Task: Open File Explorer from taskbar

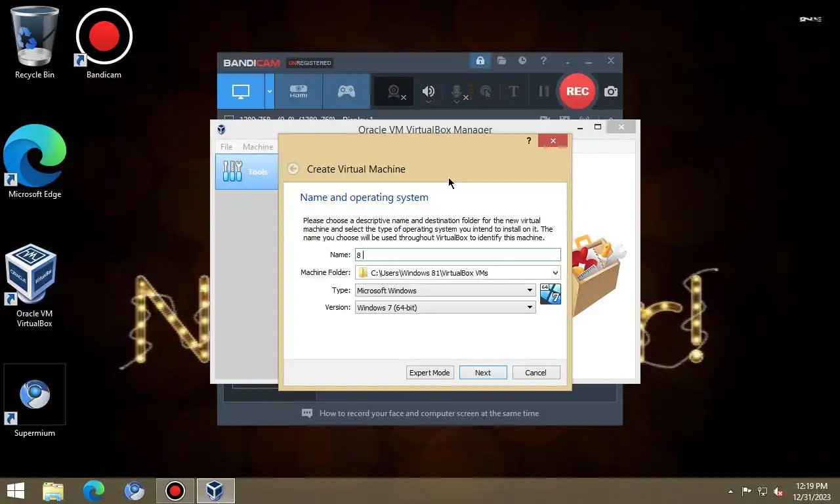Action: click(53, 491)
